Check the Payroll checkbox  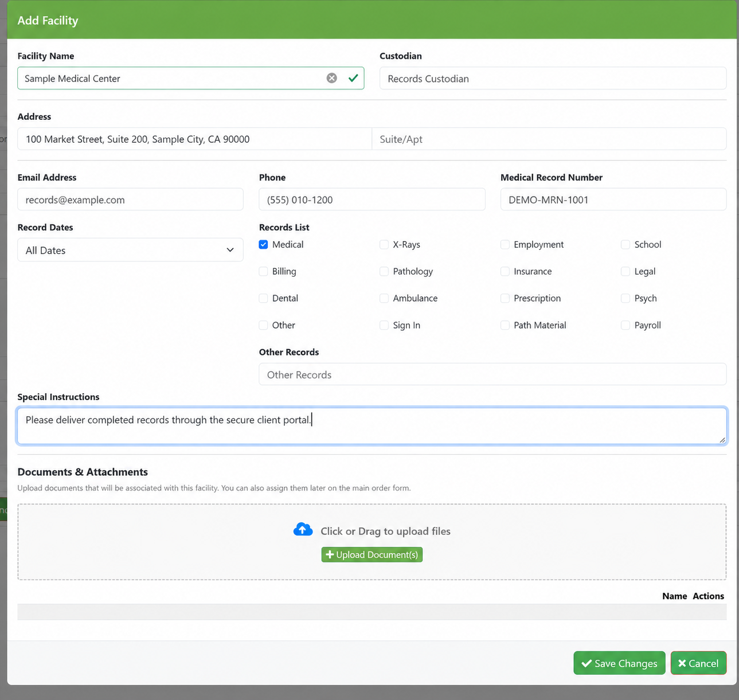(625, 325)
